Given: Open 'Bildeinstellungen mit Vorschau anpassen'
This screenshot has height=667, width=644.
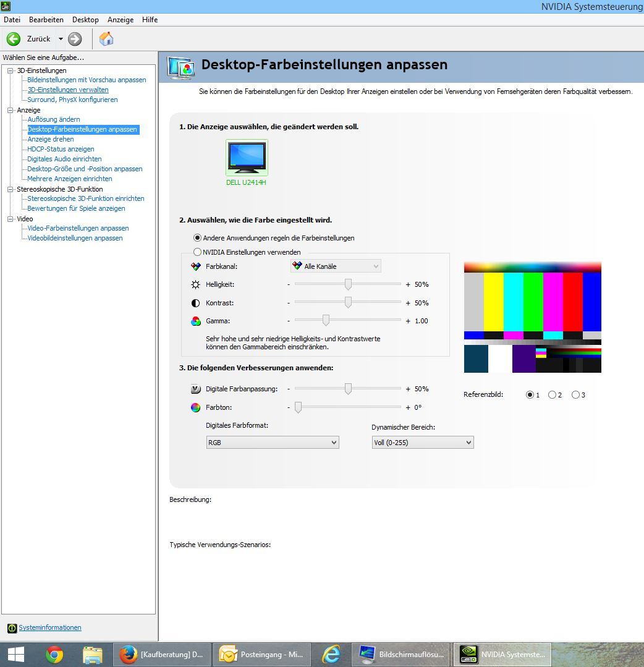Looking at the screenshot, I should click(x=87, y=80).
